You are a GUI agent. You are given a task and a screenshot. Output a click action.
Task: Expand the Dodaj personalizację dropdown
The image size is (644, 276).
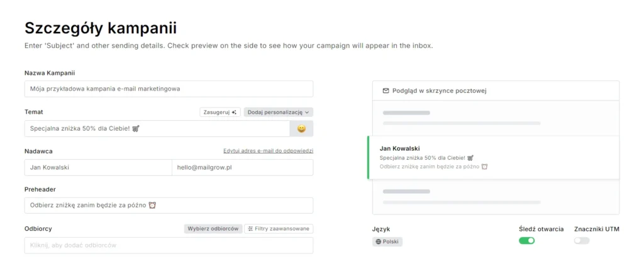point(278,112)
